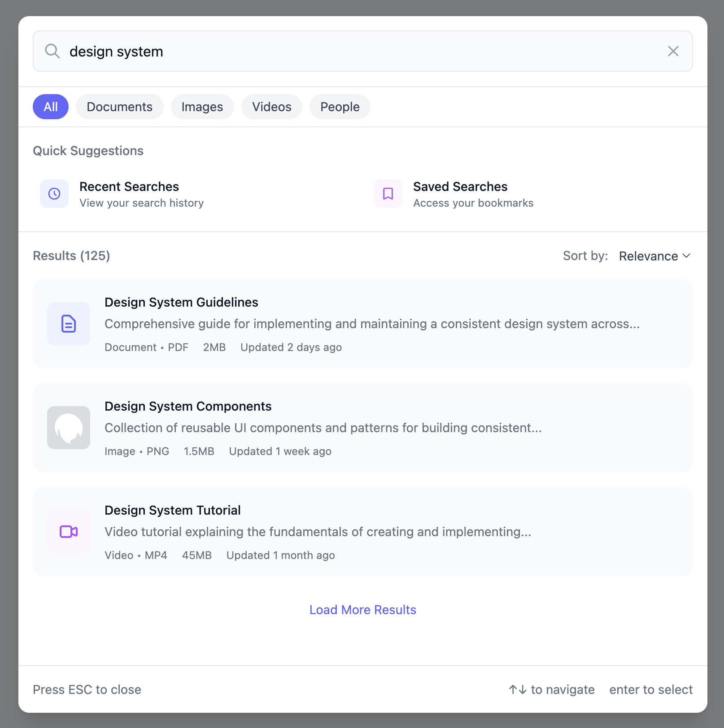This screenshot has height=728, width=724.
Task: Click the magnifying glass search icon
Action: (x=52, y=51)
